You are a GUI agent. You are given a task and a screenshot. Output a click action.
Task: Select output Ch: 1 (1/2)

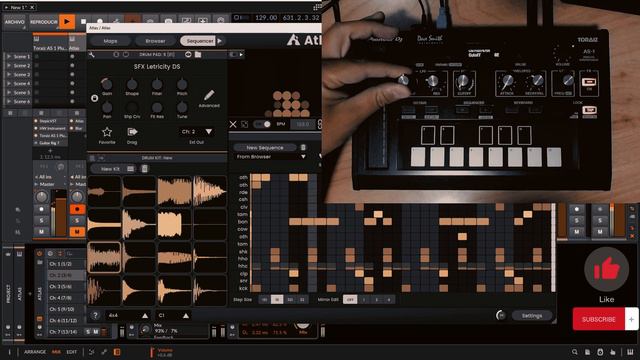(x=65, y=264)
